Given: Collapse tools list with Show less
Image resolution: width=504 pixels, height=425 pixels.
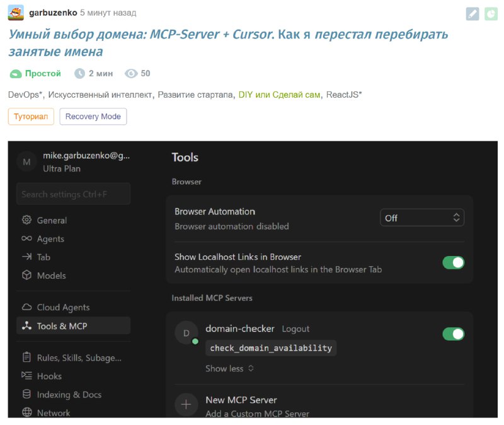Looking at the screenshot, I should click(x=229, y=369).
